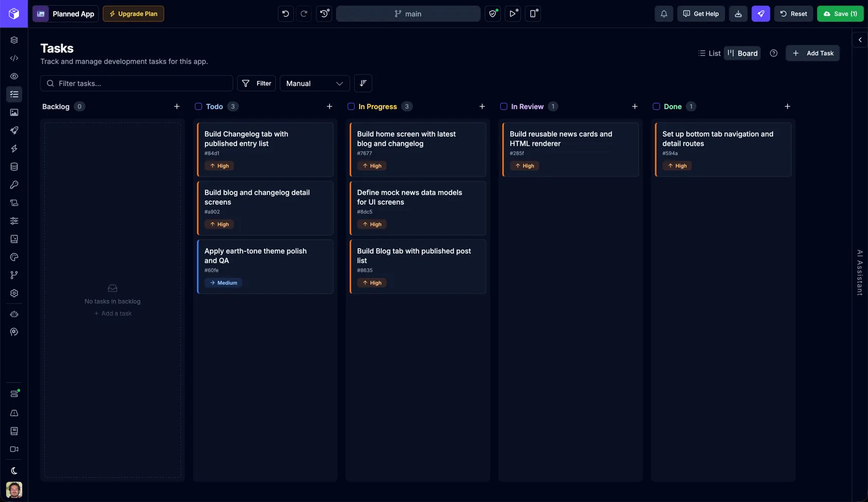Switch to List view
Viewport: 868px width, 502px height.
point(709,53)
